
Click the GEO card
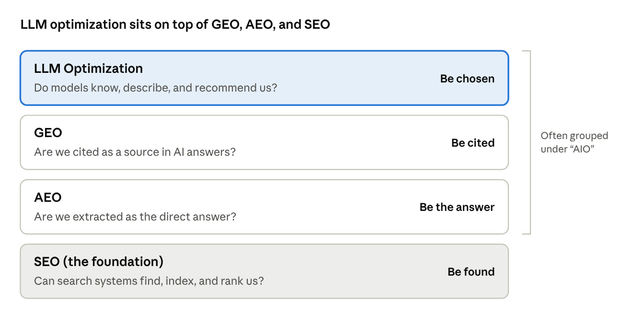(264, 142)
